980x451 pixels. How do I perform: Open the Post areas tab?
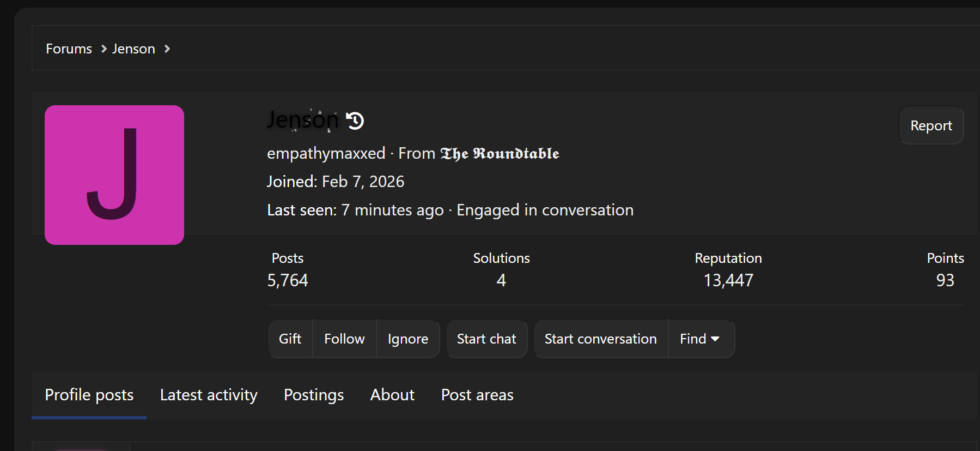coord(477,395)
